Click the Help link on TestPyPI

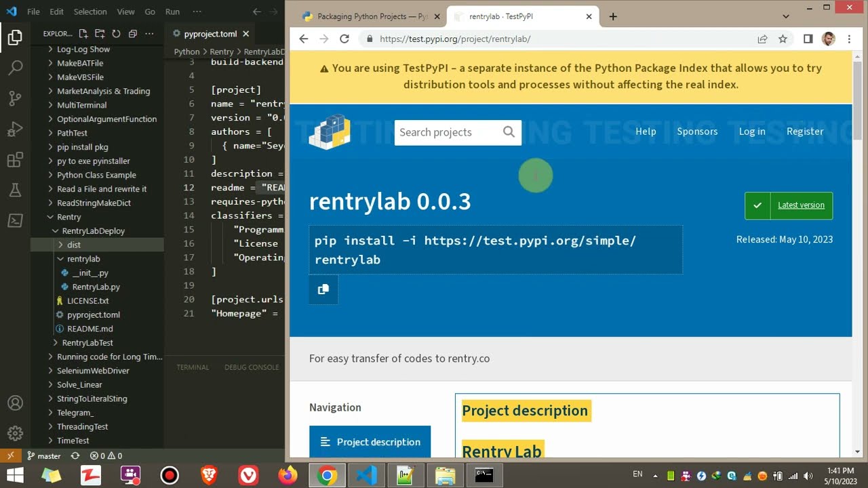646,131
